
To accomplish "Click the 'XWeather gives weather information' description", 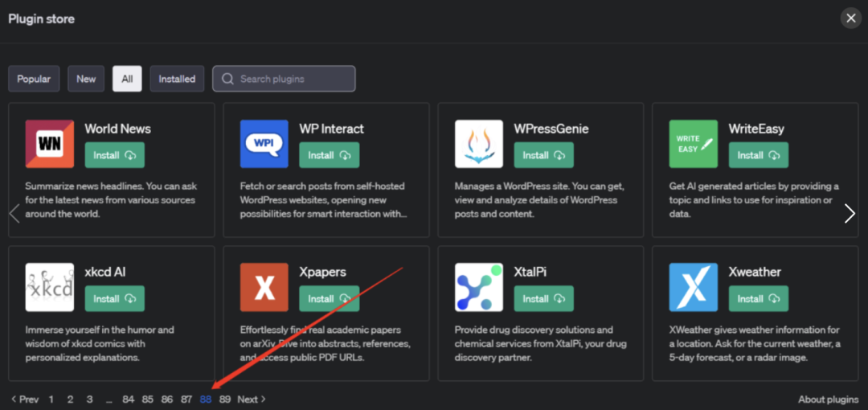I will tap(755, 343).
